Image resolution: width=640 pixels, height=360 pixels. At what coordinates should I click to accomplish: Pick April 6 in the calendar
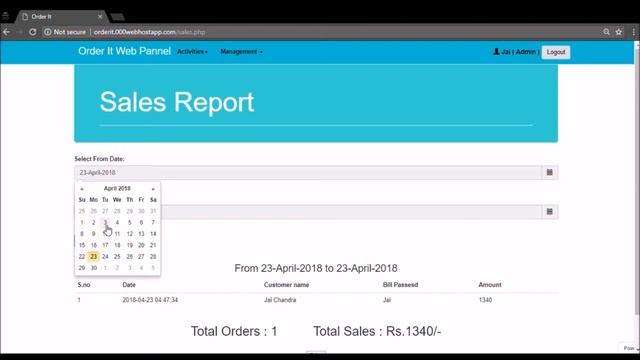click(x=141, y=222)
